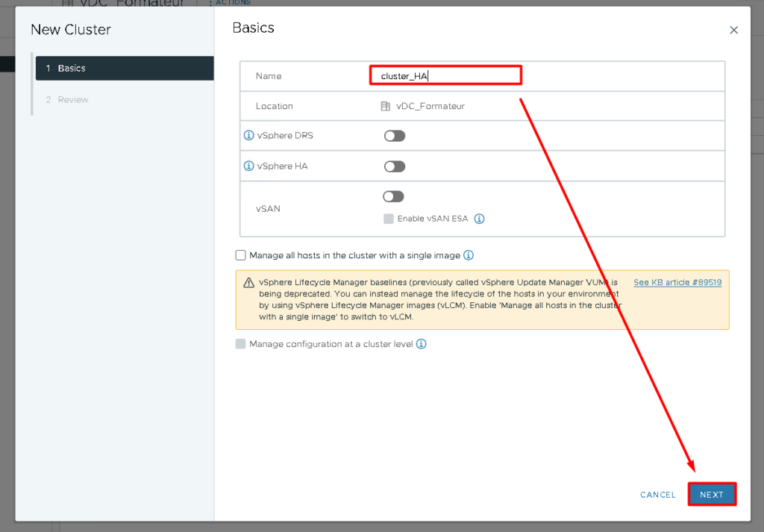Screen dimensions: 764x532
Task: Click info icon beside single image checkbox
Action: pyautogui.click(x=468, y=255)
